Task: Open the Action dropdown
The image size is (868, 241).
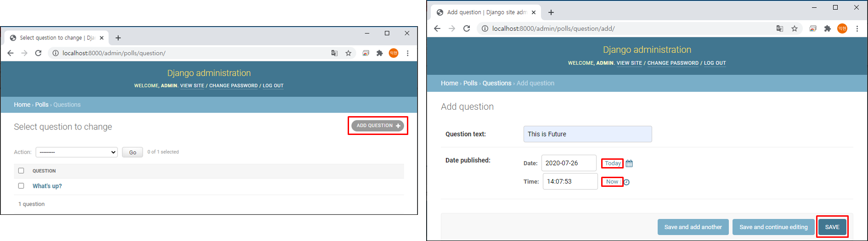Action: 77,152
